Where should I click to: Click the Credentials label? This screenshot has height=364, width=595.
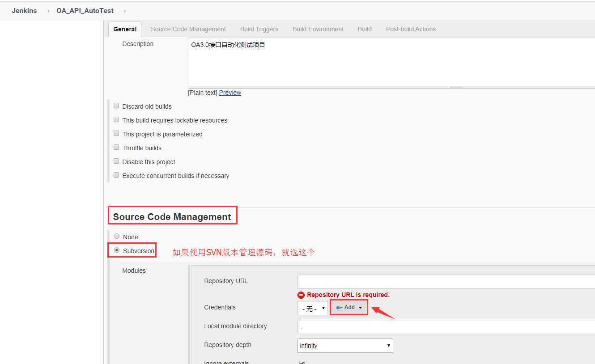tap(220, 307)
